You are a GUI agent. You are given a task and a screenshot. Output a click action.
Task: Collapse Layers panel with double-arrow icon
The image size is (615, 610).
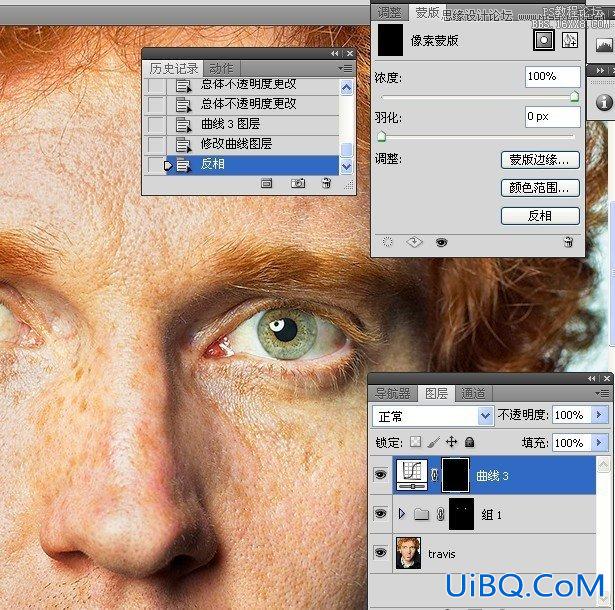[x=592, y=379]
